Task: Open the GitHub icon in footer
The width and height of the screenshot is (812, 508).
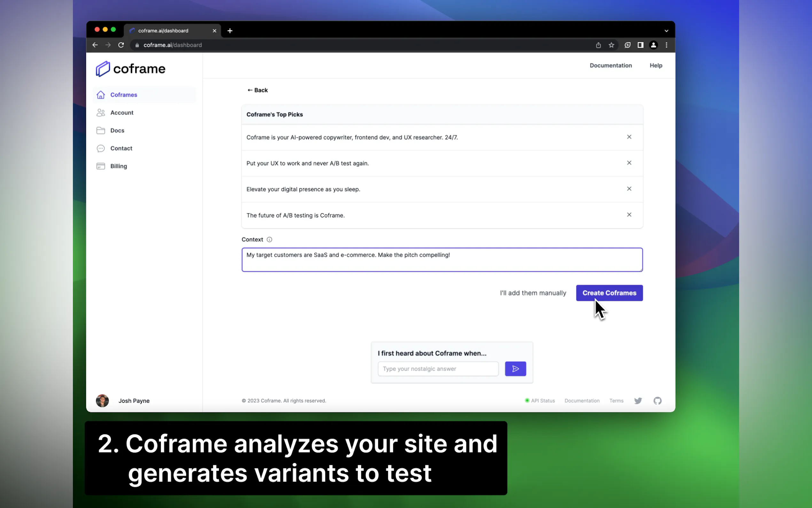Action: pyautogui.click(x=657, y=401)
